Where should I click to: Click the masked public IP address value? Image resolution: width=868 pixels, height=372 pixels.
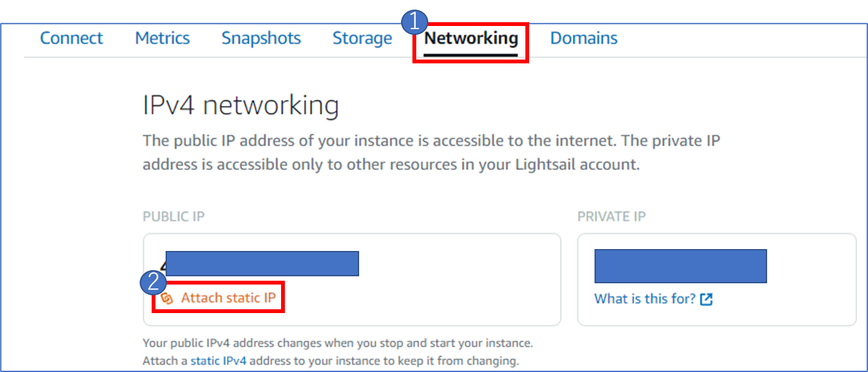[262, 264]
